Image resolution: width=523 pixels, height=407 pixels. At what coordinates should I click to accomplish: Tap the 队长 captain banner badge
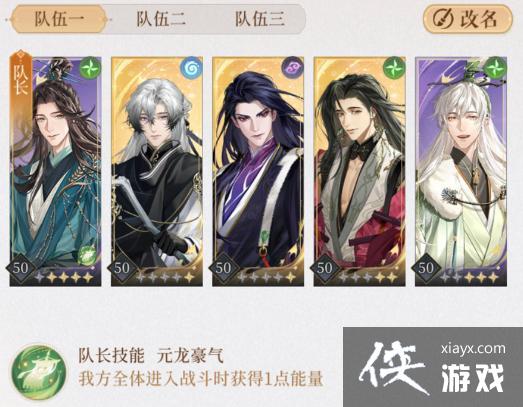point(21,75)
